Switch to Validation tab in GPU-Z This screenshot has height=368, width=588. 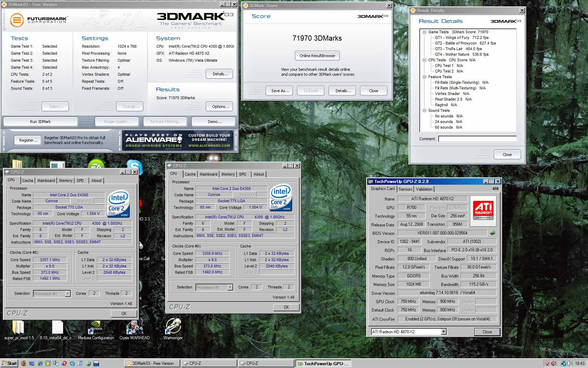pyautogui.click(x=424, y=189)
